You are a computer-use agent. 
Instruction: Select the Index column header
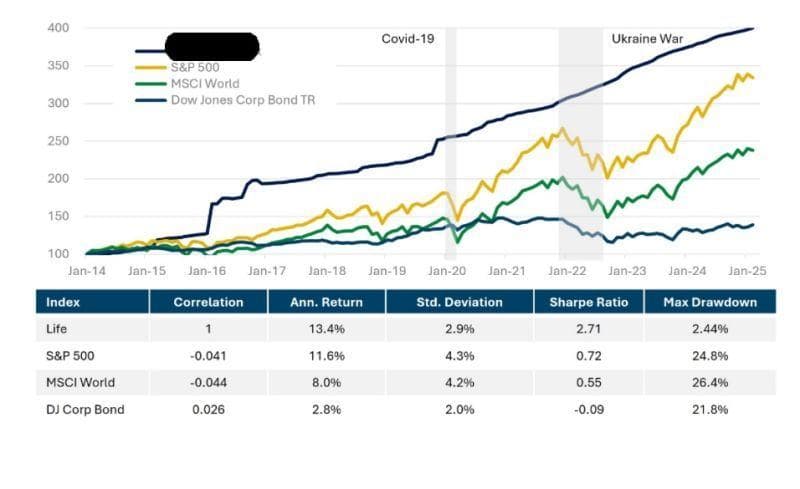click(61, 301)
